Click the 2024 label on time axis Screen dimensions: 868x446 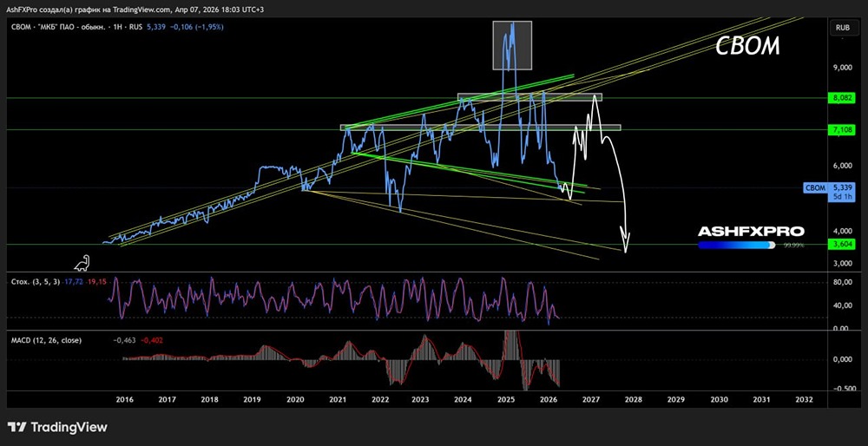pos(464,399)
